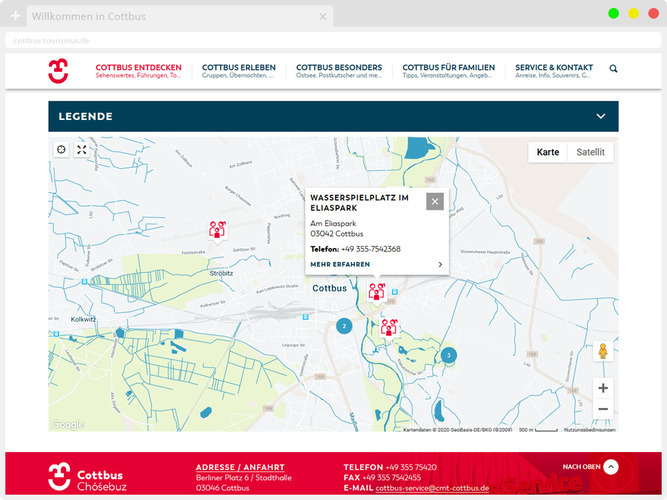Select the cluster marker labeled 3

[448, 355]
